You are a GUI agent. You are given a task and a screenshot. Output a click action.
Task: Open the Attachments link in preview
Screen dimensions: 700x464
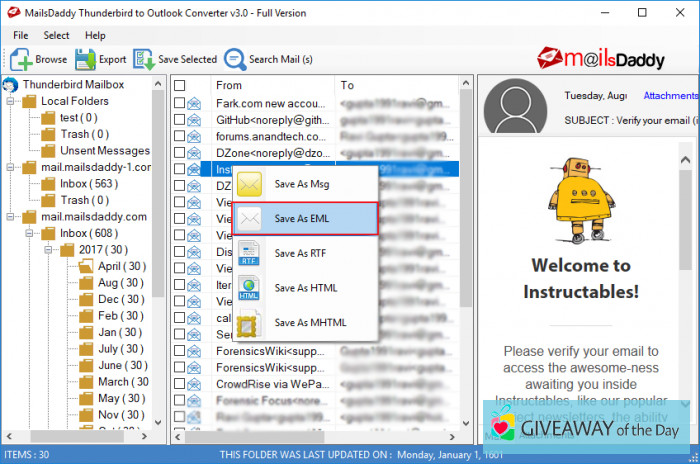pos(669,96)
